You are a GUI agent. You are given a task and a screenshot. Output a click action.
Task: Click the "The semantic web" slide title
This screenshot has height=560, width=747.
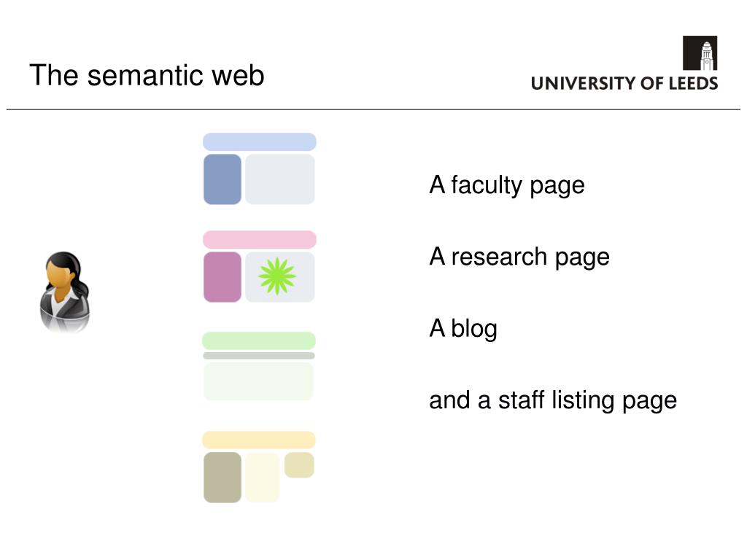tap(147, 75)
